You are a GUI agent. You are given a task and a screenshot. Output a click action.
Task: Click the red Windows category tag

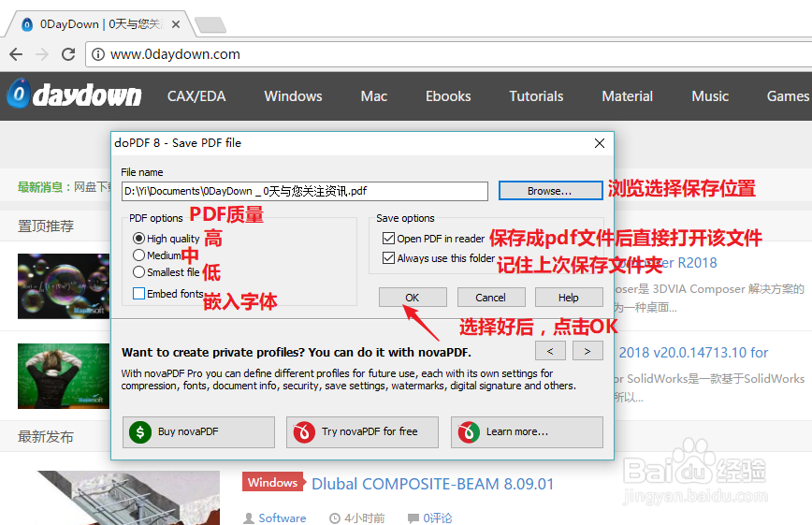pyautogui.click(x=273, y=483)
